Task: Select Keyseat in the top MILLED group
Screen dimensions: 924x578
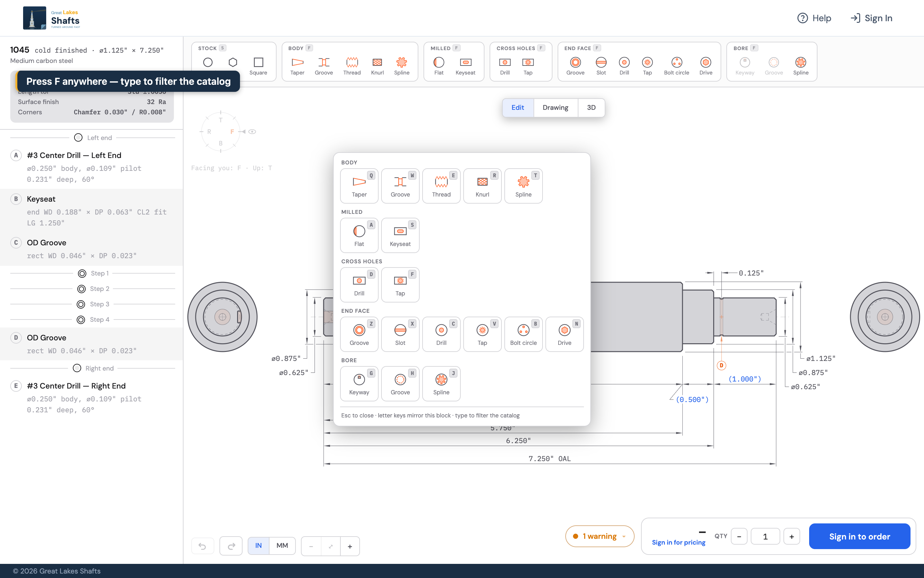Action: pos(465,66)
